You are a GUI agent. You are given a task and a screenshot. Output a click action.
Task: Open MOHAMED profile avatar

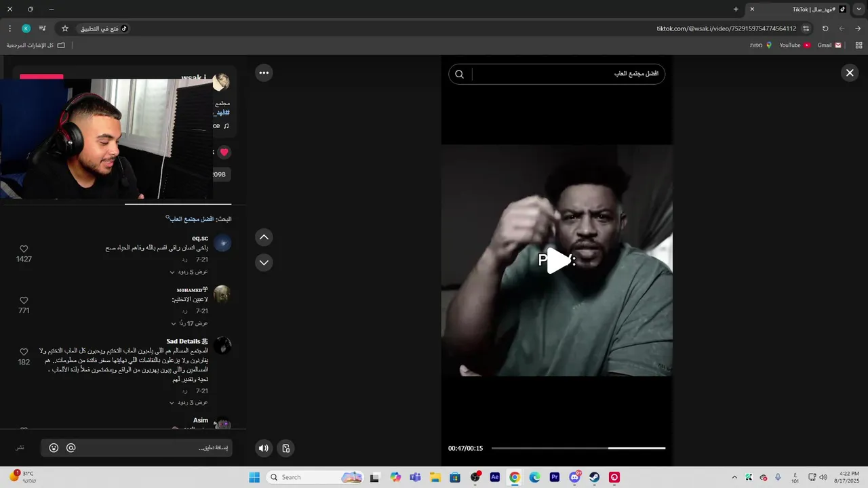click(x=222, y=294)
